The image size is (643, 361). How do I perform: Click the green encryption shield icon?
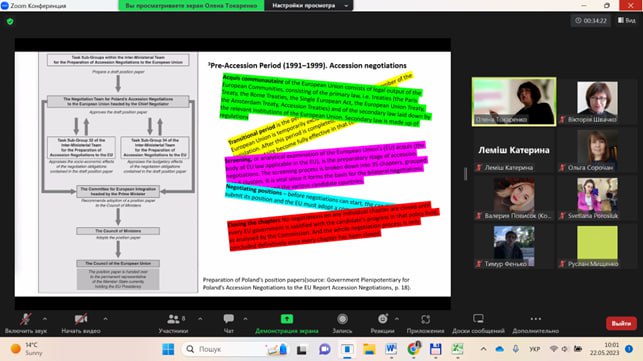pos(10,21)
